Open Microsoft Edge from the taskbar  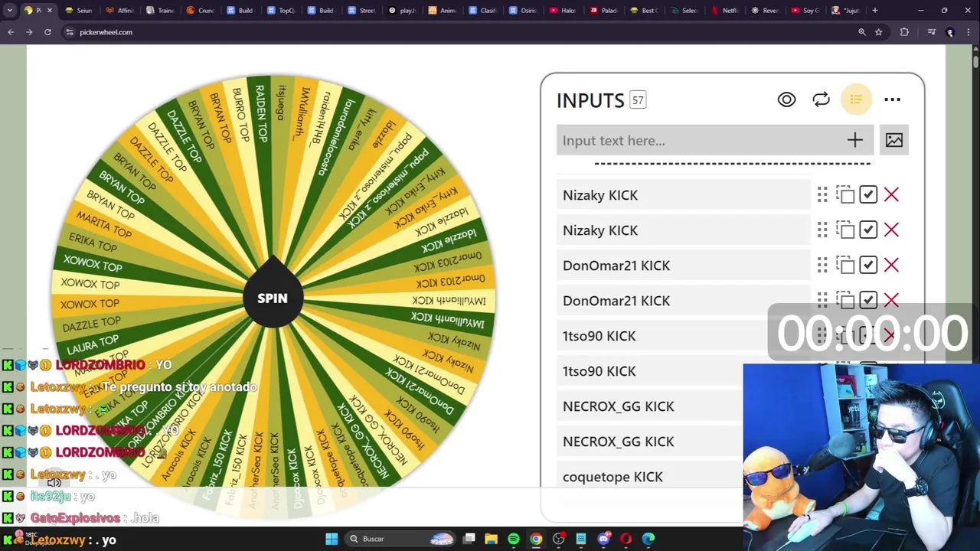point(648,539)
